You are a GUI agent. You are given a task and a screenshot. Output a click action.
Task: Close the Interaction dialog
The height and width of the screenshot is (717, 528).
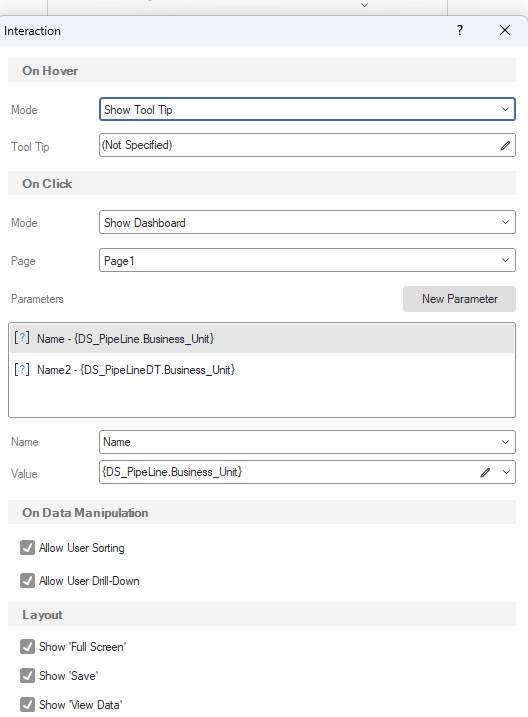coord(505,30)
